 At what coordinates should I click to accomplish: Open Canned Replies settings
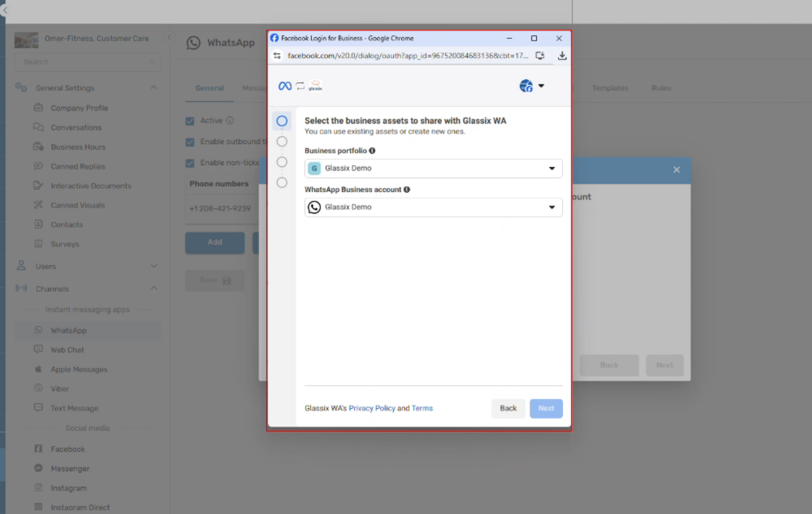[78, 167]
